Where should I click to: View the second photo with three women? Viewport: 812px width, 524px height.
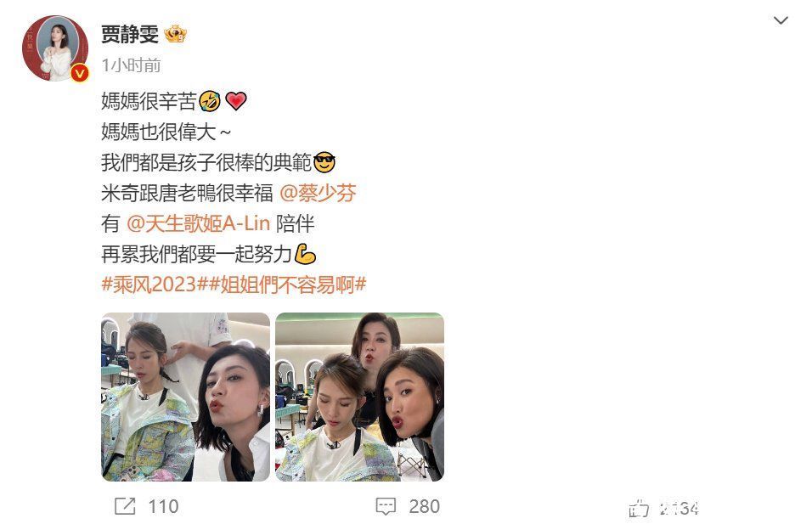360,397
